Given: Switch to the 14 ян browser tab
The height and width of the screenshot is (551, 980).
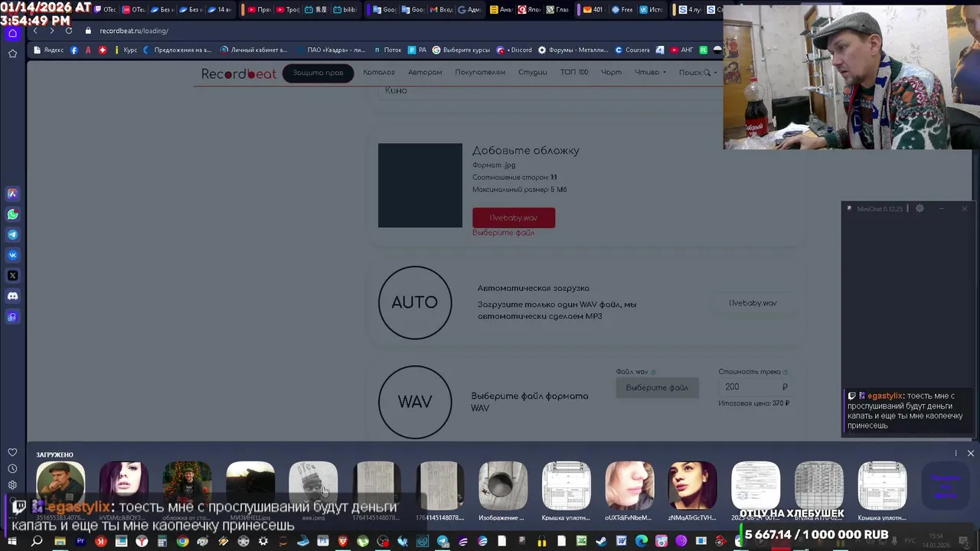Looking at the screenshot, I should [218, 10].
